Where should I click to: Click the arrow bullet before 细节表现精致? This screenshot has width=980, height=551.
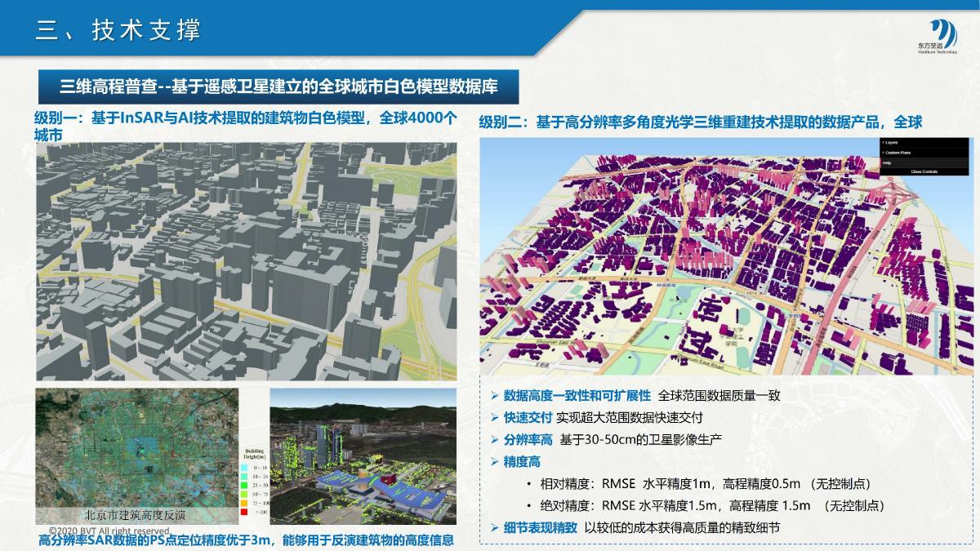pos(493,527)
